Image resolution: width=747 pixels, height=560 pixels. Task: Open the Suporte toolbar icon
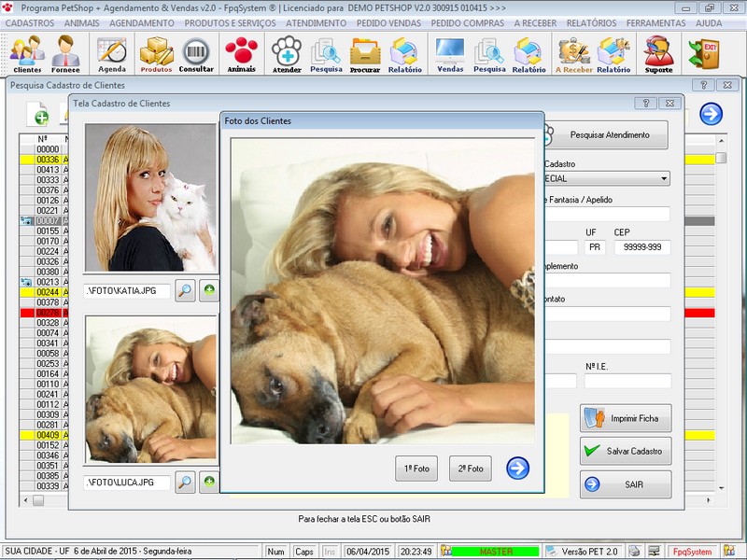(x=658, y=54)
